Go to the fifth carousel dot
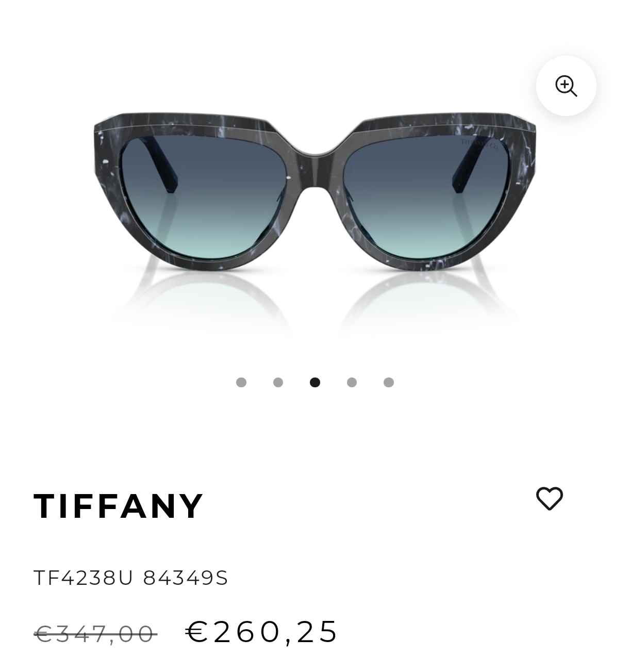 point(389,382)
